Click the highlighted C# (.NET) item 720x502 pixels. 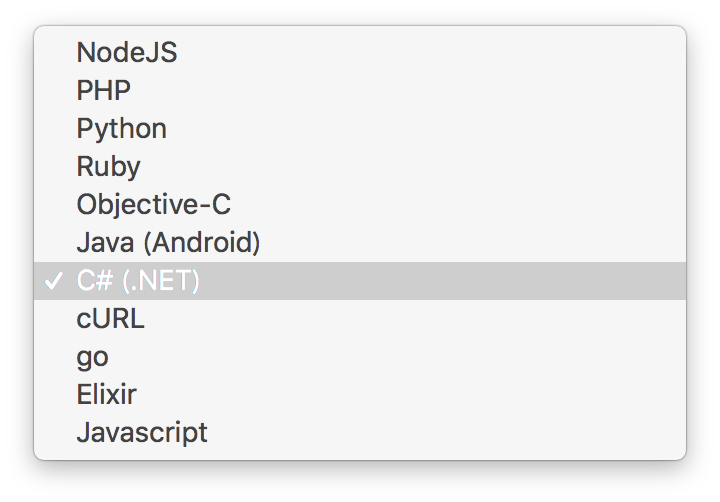[x=360, y=281]
